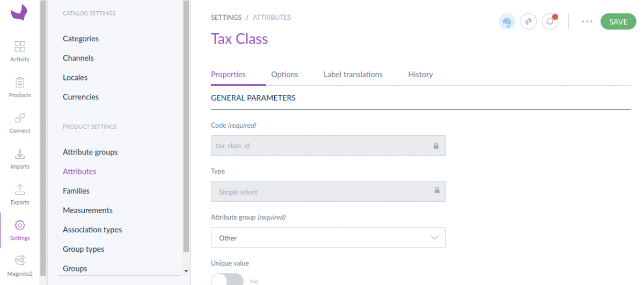Viewport: 644px width, 285px height.
Task: Open the Exports section icon
Action: pos(20,194)
